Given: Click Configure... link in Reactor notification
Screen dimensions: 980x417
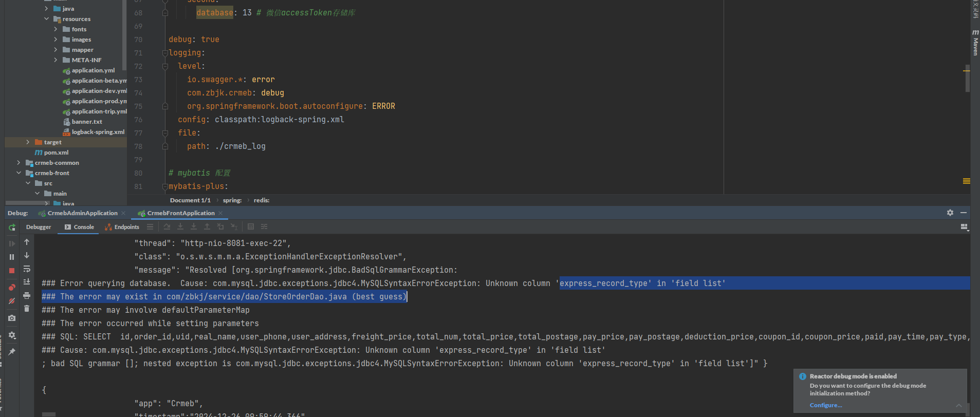Looking at the screenshot, I should (825, 405).
